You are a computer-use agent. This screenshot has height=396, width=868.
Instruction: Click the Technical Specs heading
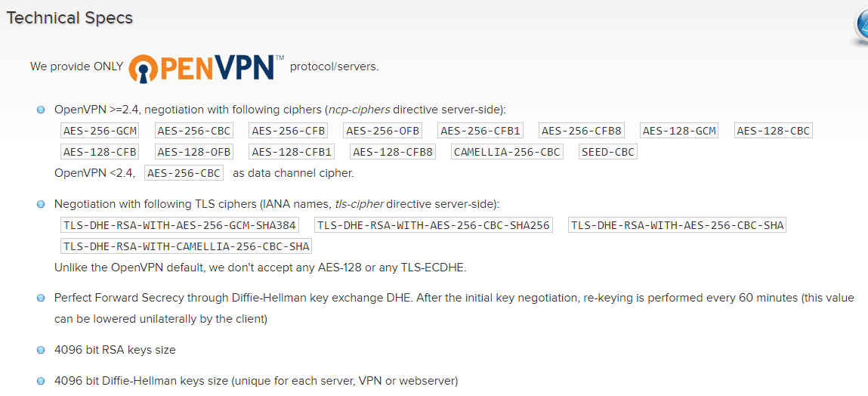[70, 17]
